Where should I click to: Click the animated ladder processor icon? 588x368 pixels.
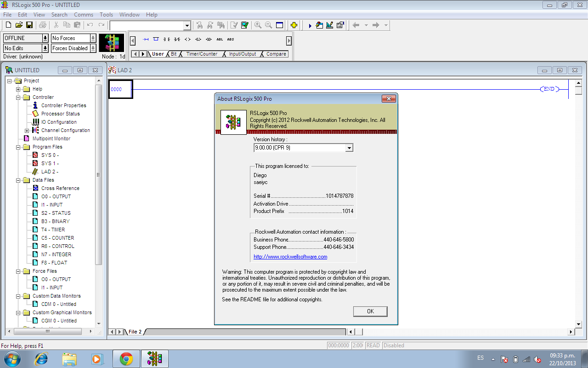[112, 43]
